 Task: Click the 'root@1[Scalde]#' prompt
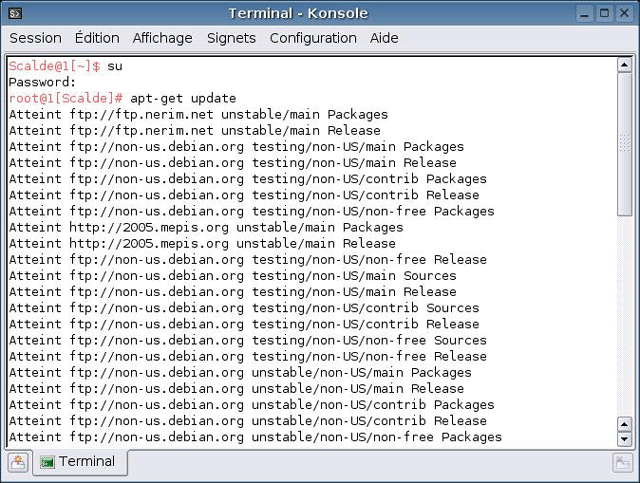[x=66, y=98]
